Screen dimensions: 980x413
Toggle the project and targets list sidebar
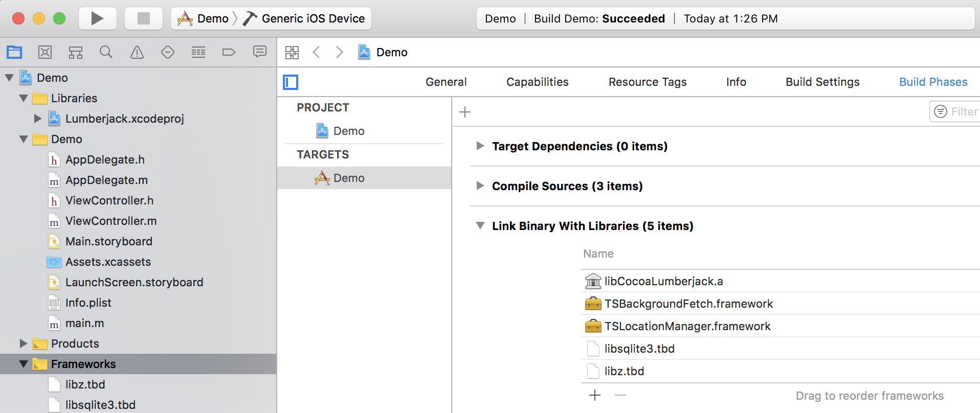coord(291,82)
